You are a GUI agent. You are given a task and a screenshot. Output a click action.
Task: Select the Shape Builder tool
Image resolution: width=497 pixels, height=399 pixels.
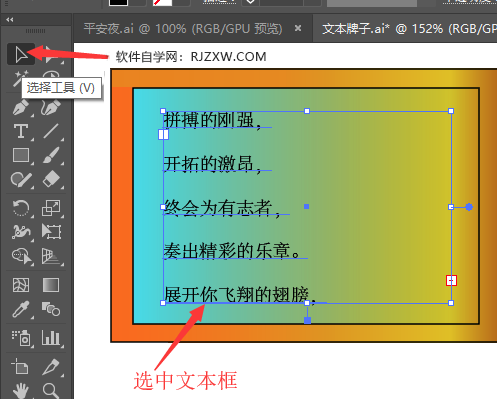point(22,256)
